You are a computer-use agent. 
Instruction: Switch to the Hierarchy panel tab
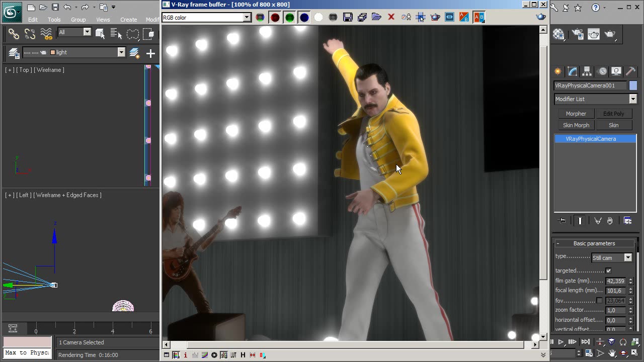[x=587, y=71]
